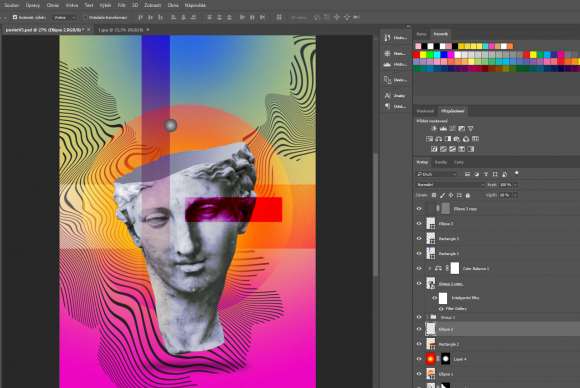Hide the Rectangle 3 layer
Image resolution: width=580 pixels, height=388 pixels.
(x=419, y=239)
